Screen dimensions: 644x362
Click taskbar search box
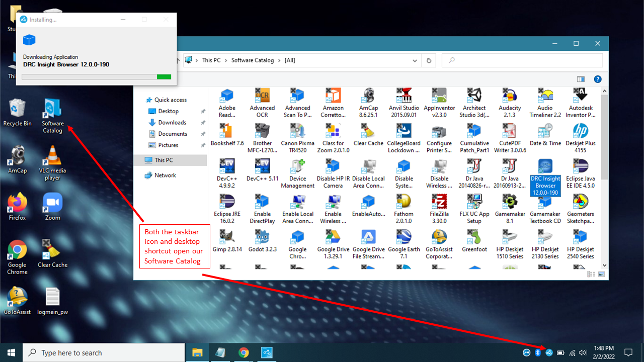(x=104, y=353)
